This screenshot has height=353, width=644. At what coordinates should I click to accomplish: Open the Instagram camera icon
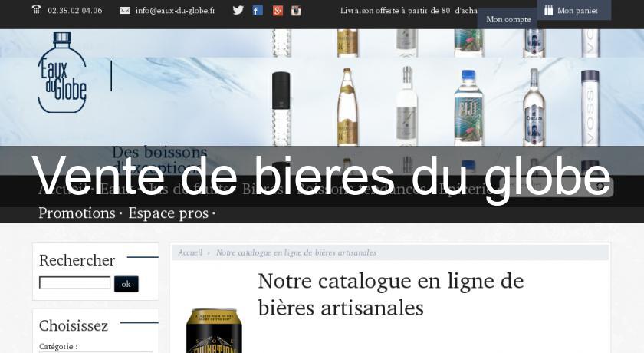(x=296, y=11)
